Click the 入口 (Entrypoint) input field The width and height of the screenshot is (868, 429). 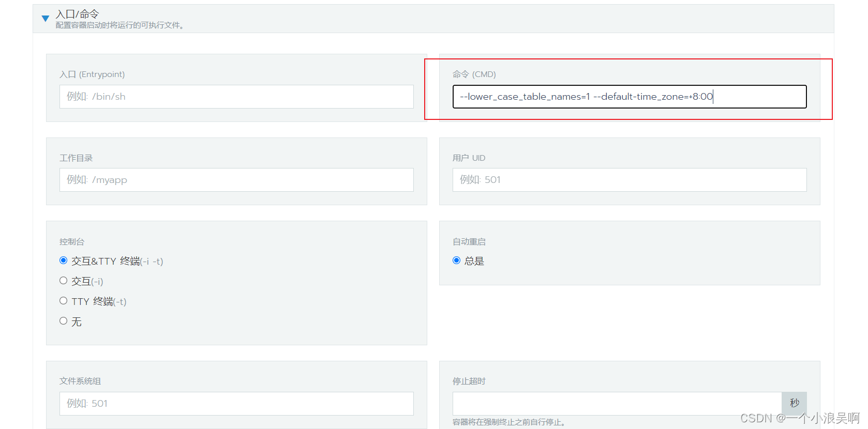click(x=236, y=97)
